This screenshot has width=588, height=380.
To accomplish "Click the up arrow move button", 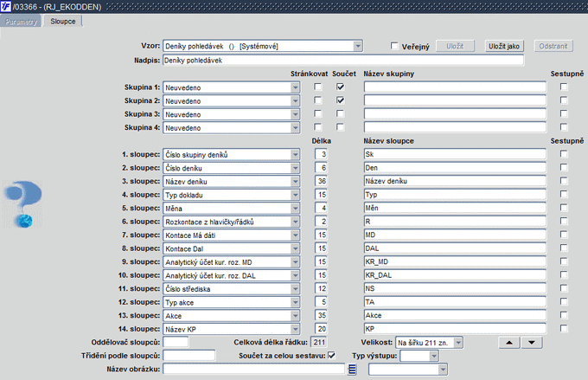I will point(508,343).
